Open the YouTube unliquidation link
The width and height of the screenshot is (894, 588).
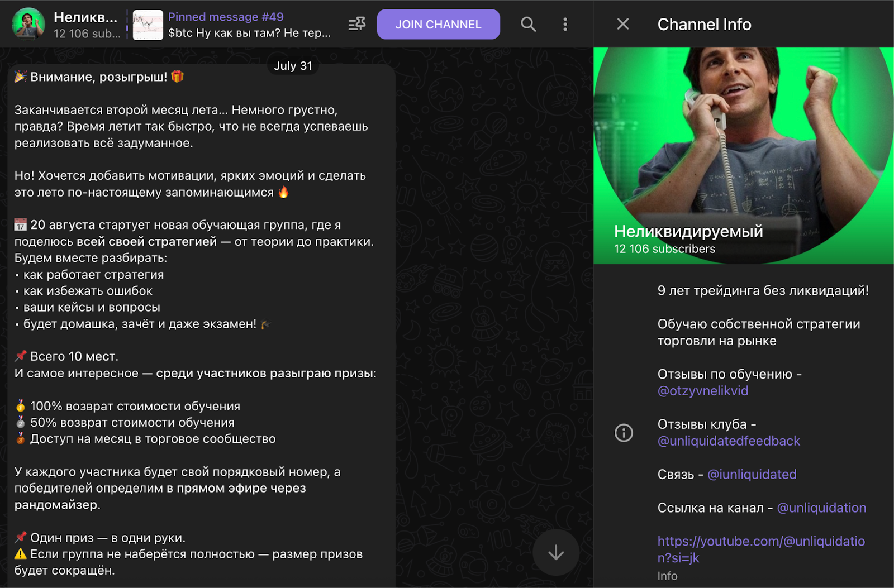tap(761, 549)
